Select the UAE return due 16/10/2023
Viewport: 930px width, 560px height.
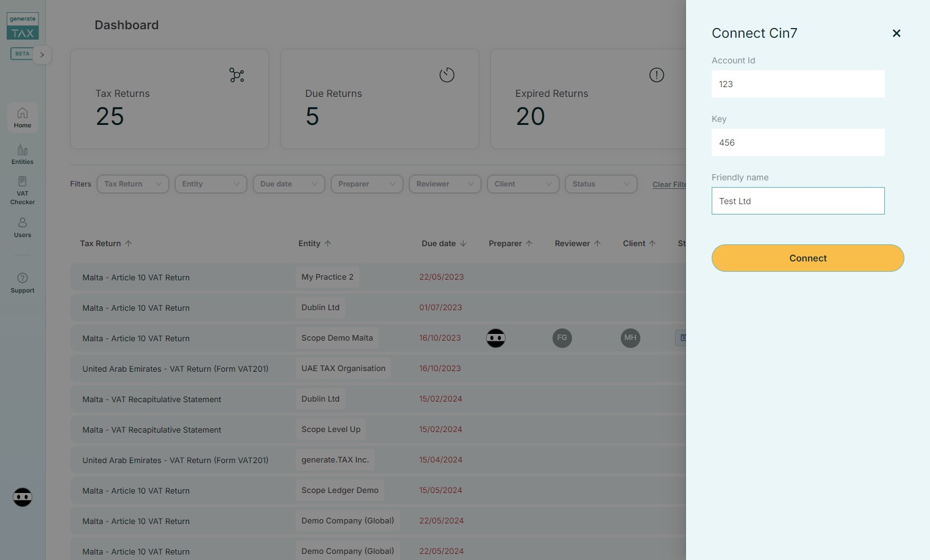[x=378, y=369]
